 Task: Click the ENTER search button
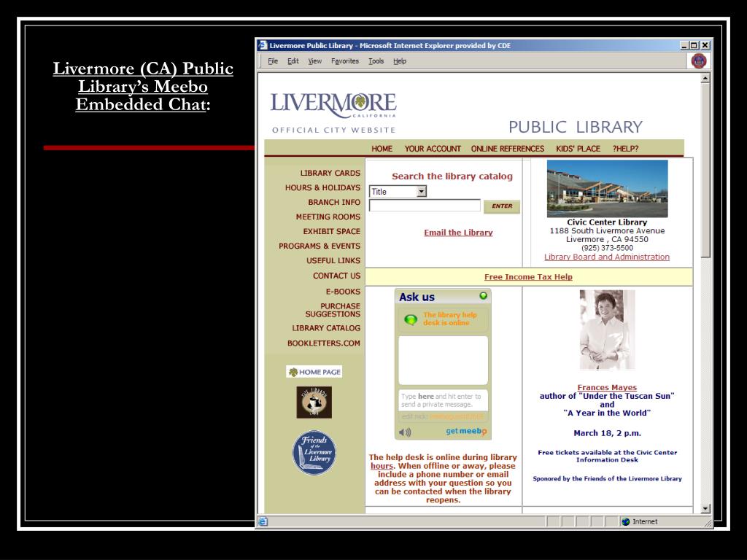click(x=502, y=206)
